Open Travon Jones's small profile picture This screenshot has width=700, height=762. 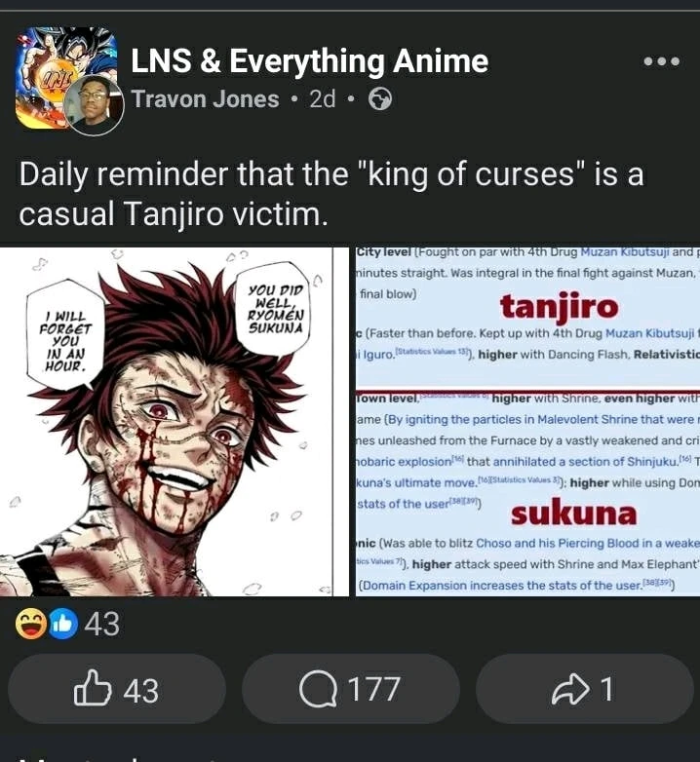(95, 105)
